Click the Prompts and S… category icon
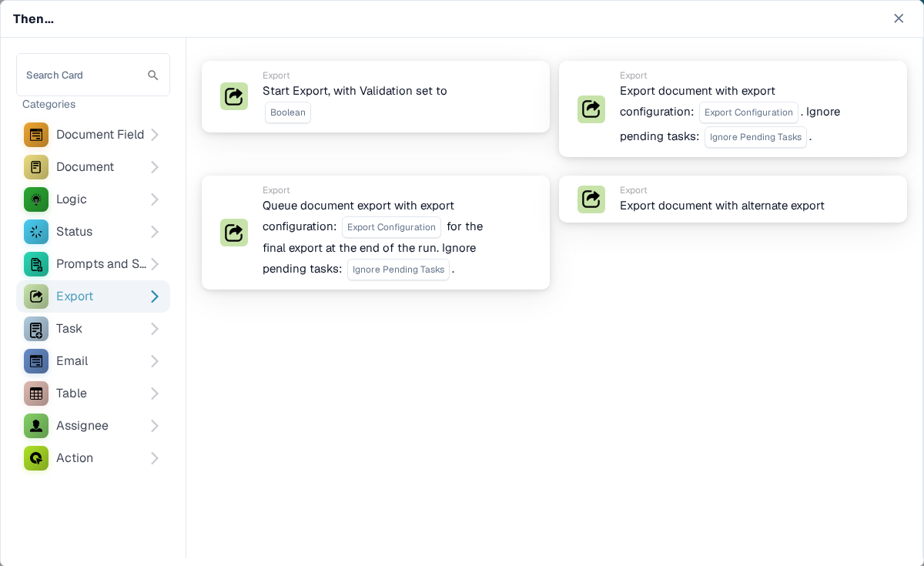Image resolution: width=924 pixels, height=566 pixels. tap(36, 264)
